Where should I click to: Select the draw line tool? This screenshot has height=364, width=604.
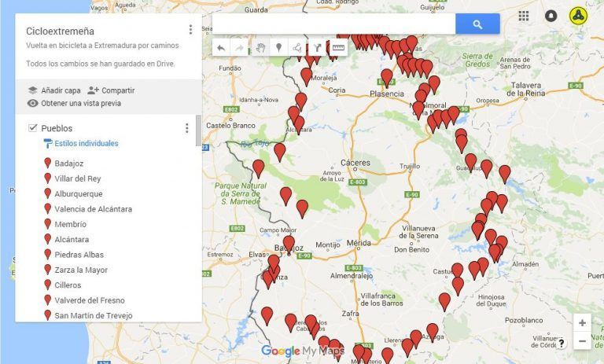(x=297, y=48)
